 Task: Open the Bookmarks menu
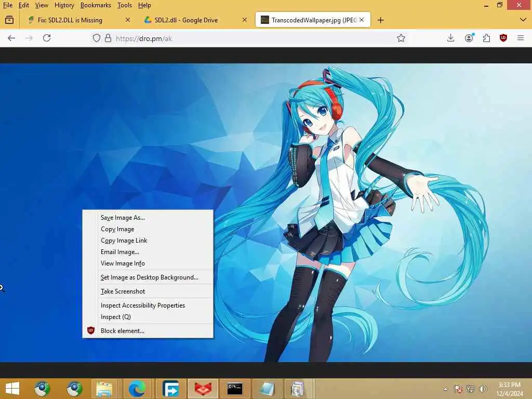point(96,5)
